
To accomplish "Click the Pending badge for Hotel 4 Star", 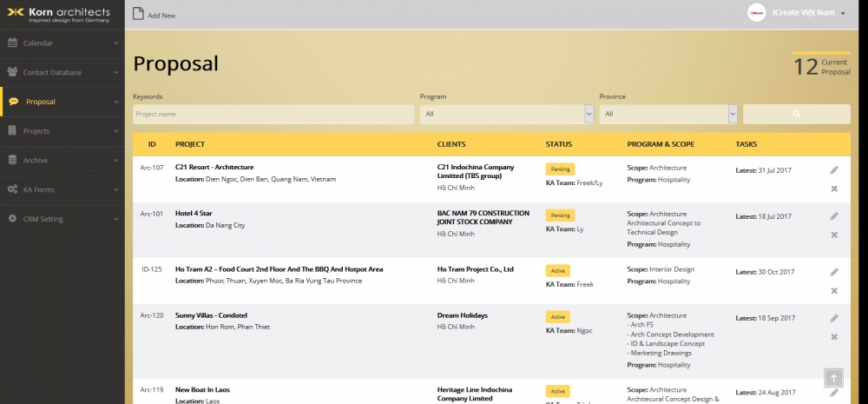I will pos(560,215).
